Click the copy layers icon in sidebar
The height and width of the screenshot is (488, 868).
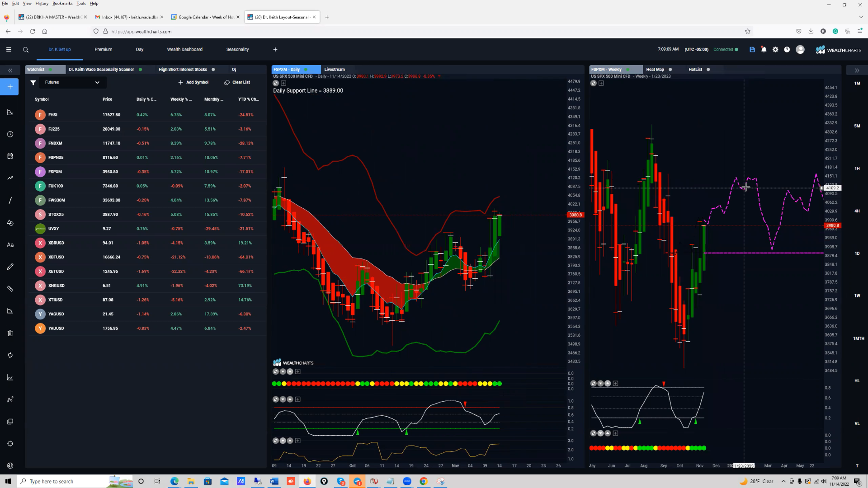coord(10,422)
